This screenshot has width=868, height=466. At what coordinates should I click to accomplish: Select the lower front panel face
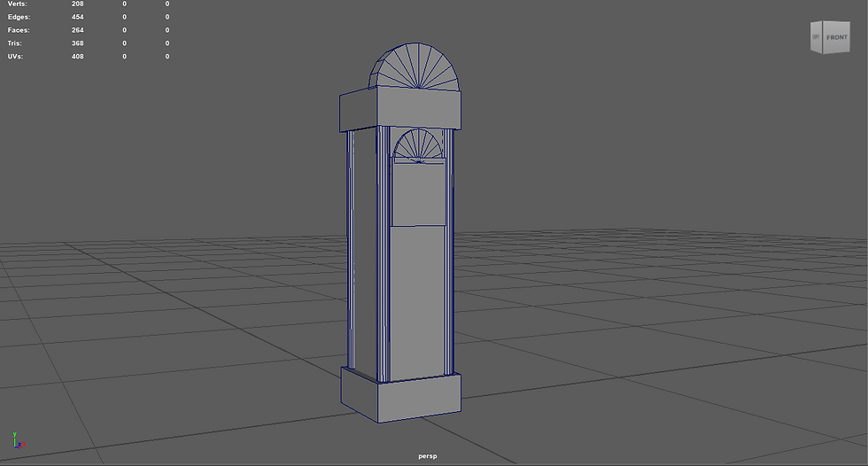[x=417, y=301]
